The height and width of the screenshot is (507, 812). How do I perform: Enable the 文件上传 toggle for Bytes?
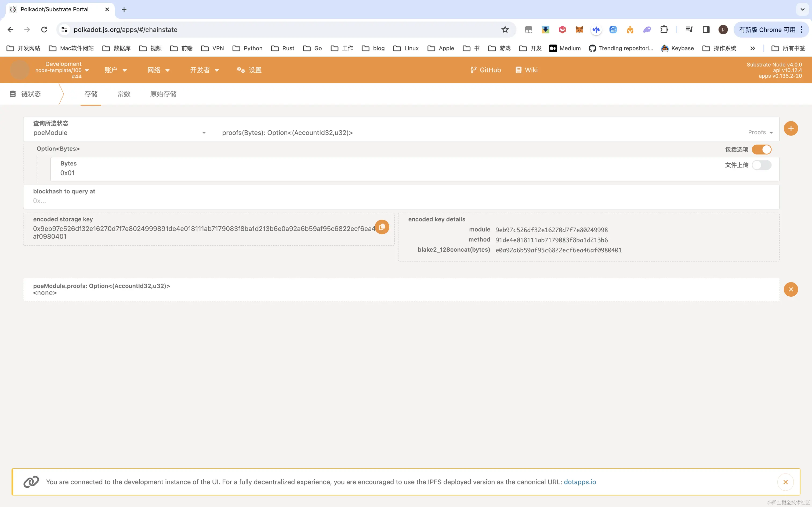click(x=762, y=165)
